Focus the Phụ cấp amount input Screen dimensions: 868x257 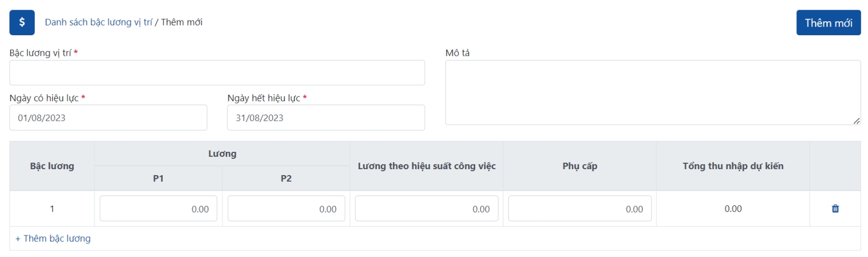coord(579,209)
